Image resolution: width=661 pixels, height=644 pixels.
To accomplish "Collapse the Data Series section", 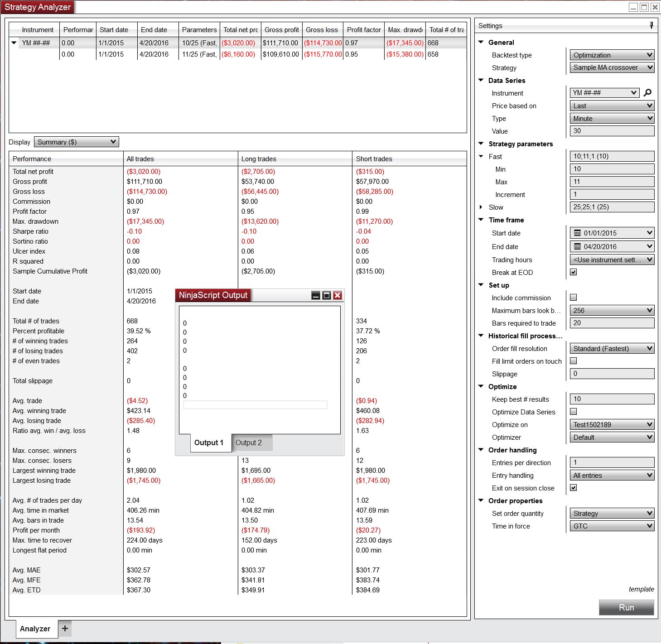I will pyautogui.click(x=481, y=80).
